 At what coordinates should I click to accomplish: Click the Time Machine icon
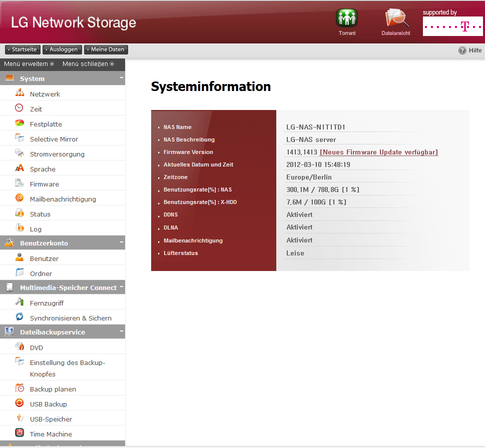[x=20, y=433]
